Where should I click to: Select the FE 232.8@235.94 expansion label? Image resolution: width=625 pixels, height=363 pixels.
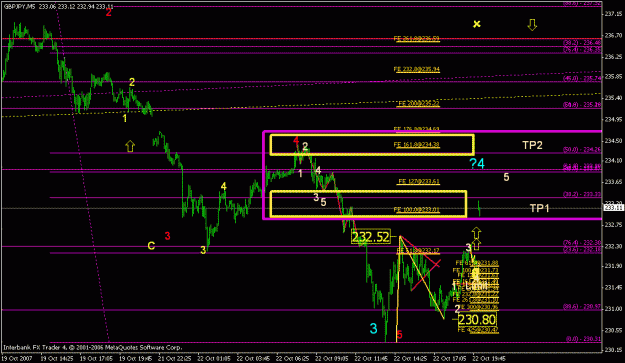click(x=417, y=69)
